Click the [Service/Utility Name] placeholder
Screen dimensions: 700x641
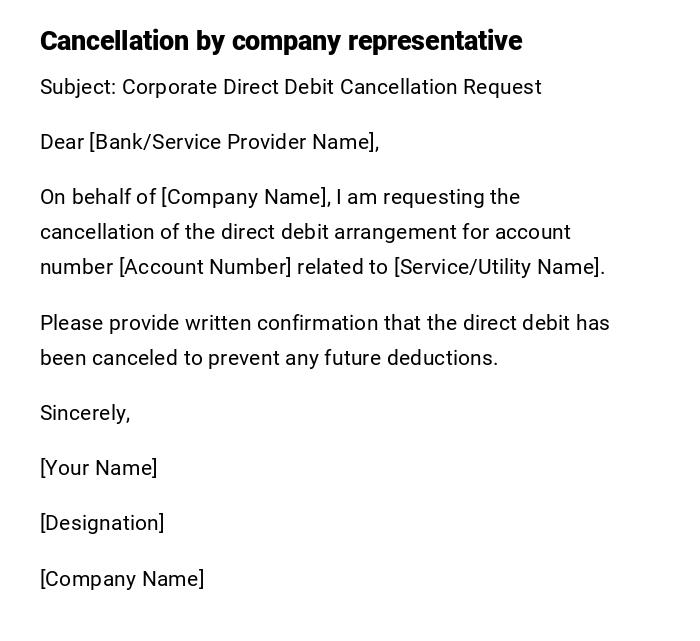[497, 267]
